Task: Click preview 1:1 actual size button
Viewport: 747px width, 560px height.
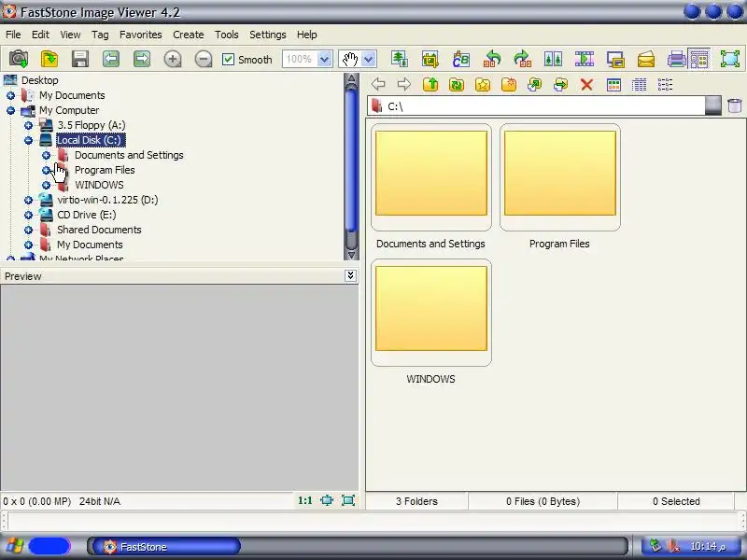Action: click(x=305, y=500)
